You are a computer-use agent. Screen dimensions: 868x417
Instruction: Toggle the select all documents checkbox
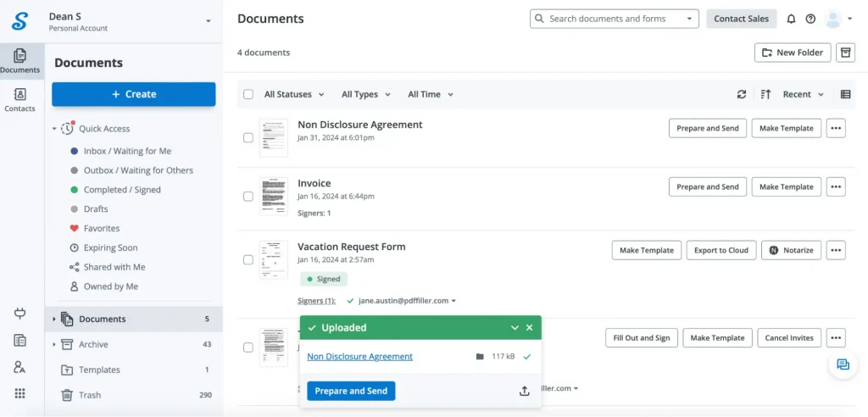248,95
